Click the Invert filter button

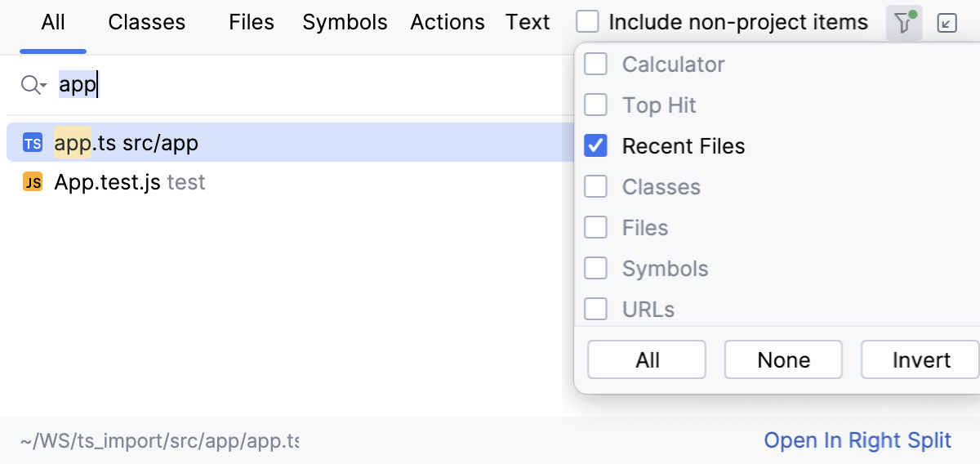click(x=920, y=360)
